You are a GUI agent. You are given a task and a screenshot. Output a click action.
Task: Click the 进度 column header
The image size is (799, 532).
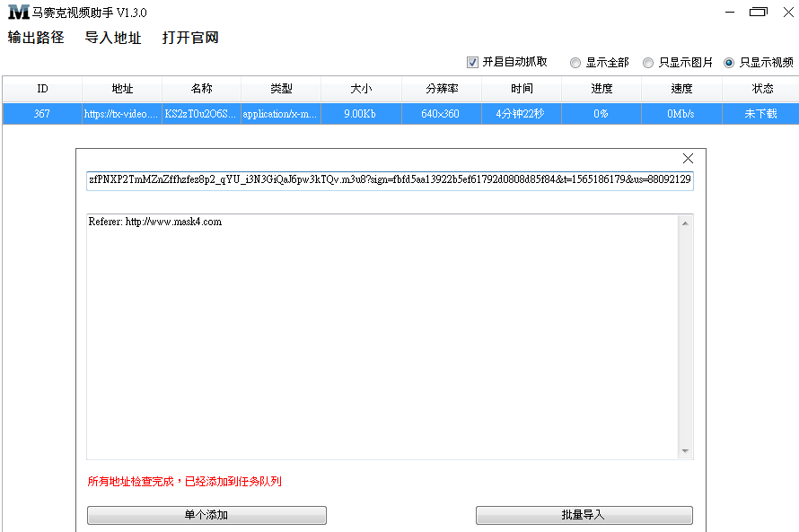click(601, 89)
